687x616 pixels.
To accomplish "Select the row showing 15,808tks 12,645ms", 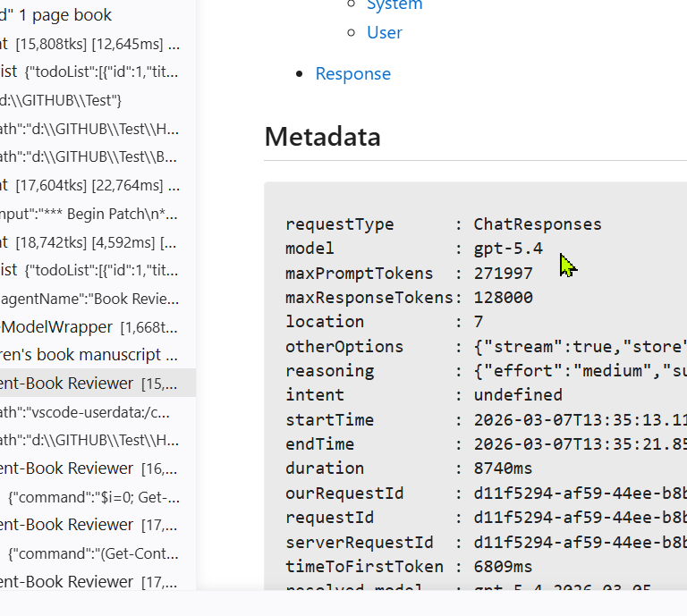I will (x=98, y=44).
